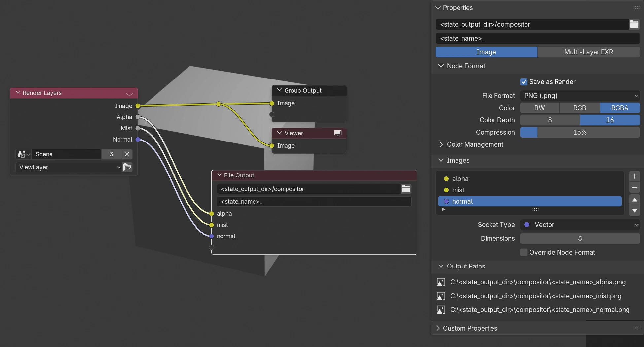
Task: Click the Viewer node monitor icon
Action: 337,133
